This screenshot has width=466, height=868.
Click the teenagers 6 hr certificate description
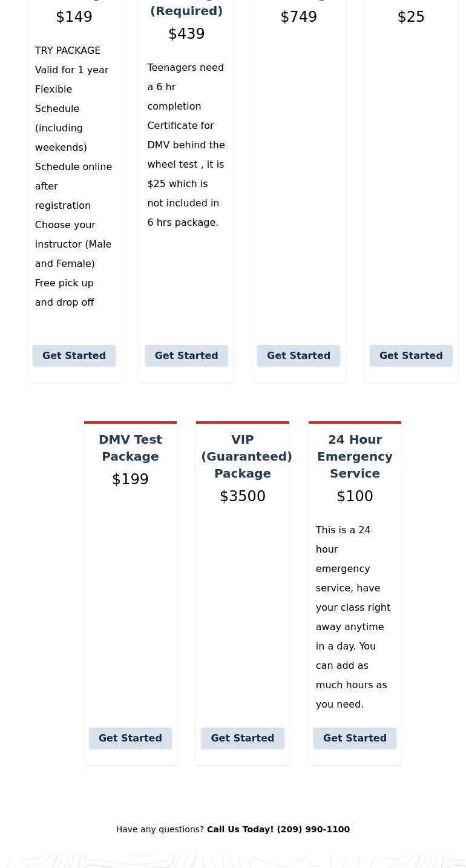(x=186, y=145)
